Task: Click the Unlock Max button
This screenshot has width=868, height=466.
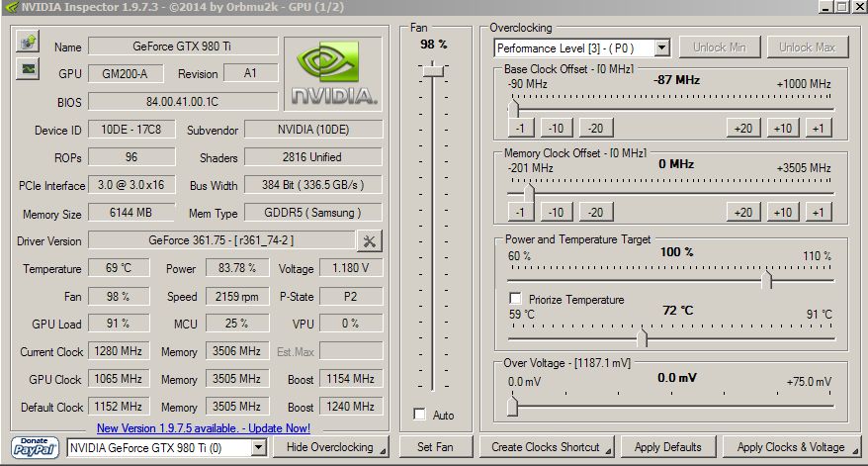Action: point(808,47)
